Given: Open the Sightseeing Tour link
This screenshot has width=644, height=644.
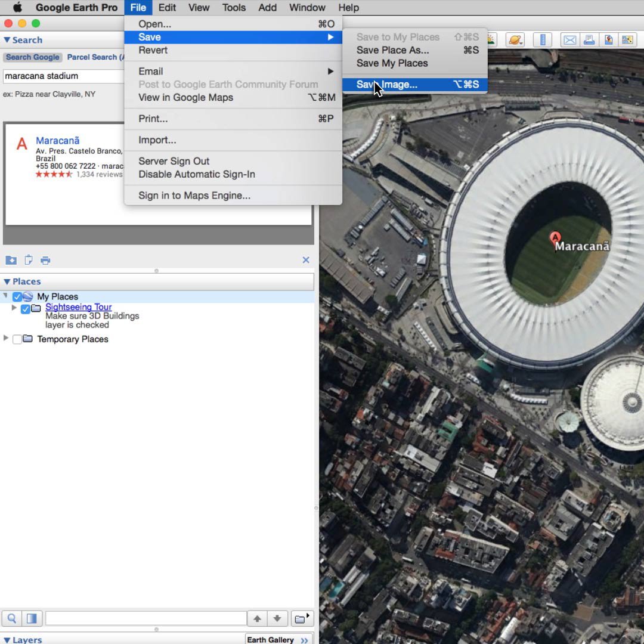Looking at the screenshot, I should [x=79, y=307].
